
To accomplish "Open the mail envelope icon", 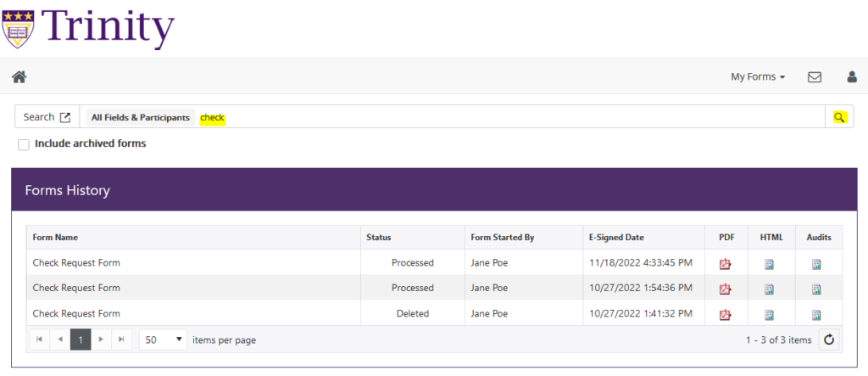I will [815, 76].
